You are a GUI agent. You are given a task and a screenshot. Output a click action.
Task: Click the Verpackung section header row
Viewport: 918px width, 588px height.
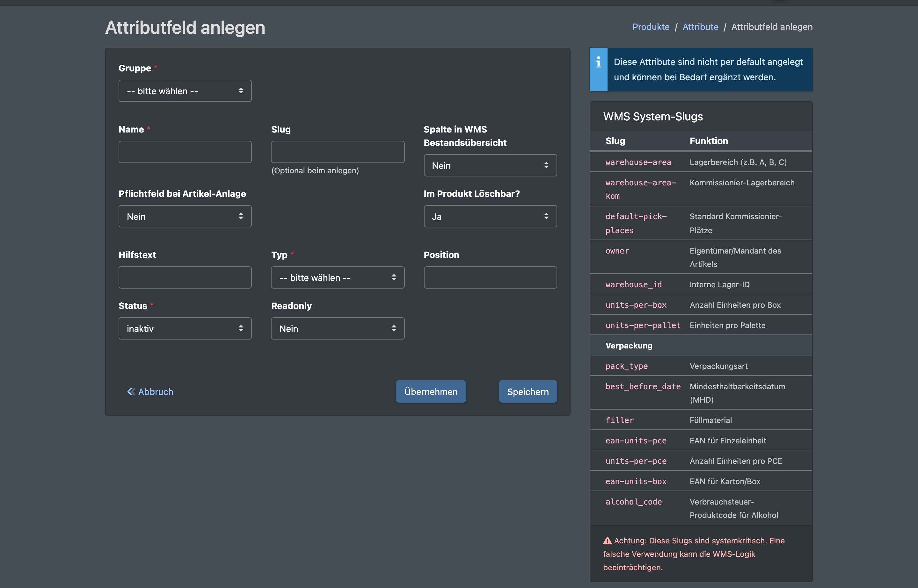click(701, 346)
